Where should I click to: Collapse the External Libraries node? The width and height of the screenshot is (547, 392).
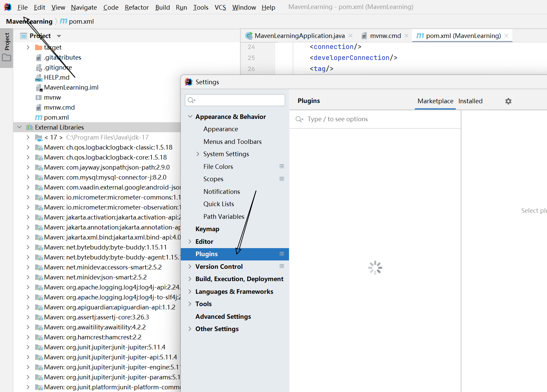[x=19, y=127]
